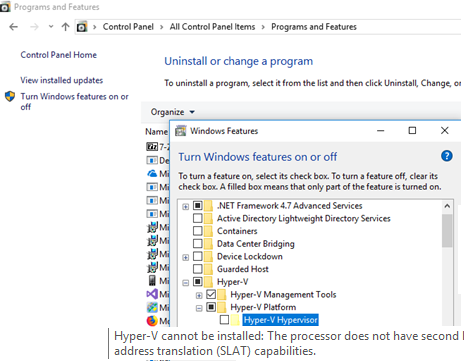464x361 pixels.
Task: Enable the Containers checkbox
Action: [x=198, y=231]
